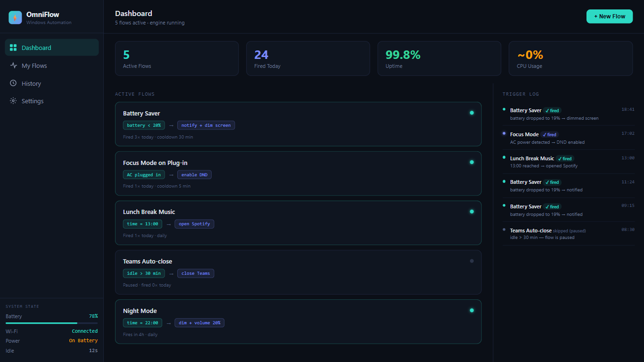644x362 pixels.
Task: Click the '5 flows active · engine running' subtitle
Action: [x=150, y=23]
